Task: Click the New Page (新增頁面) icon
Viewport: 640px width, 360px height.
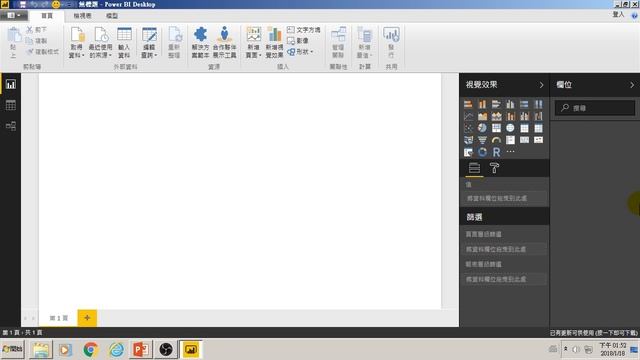Action: [x=253, y=34]
